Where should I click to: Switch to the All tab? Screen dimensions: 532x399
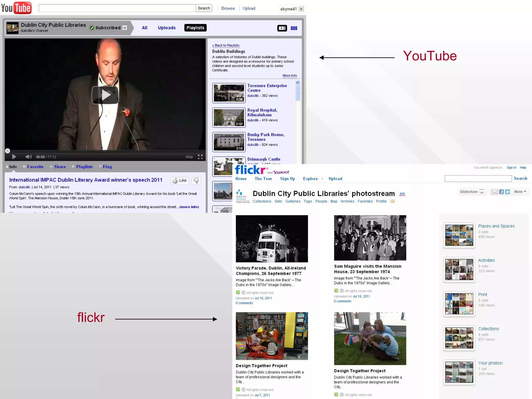tap(144, 28)
